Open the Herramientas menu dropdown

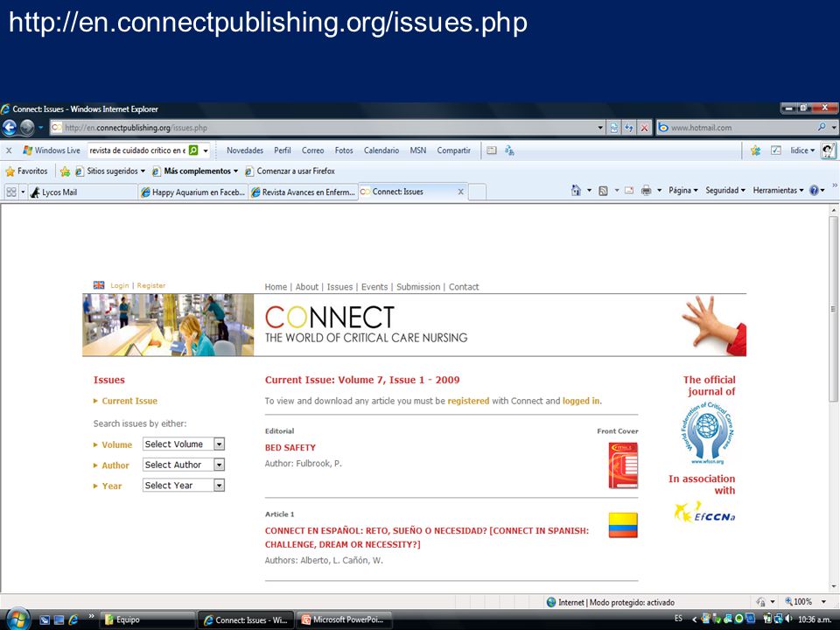click(778, 190)
